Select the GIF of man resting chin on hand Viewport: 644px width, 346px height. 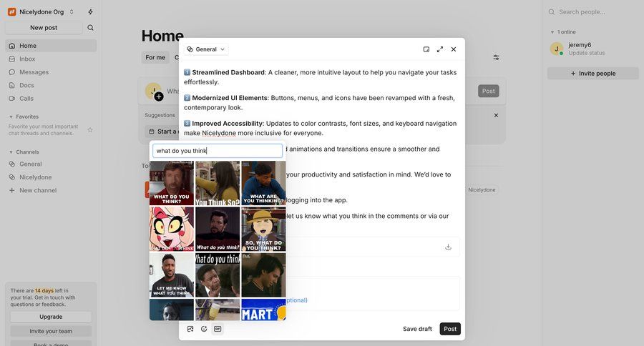[218, 275]
